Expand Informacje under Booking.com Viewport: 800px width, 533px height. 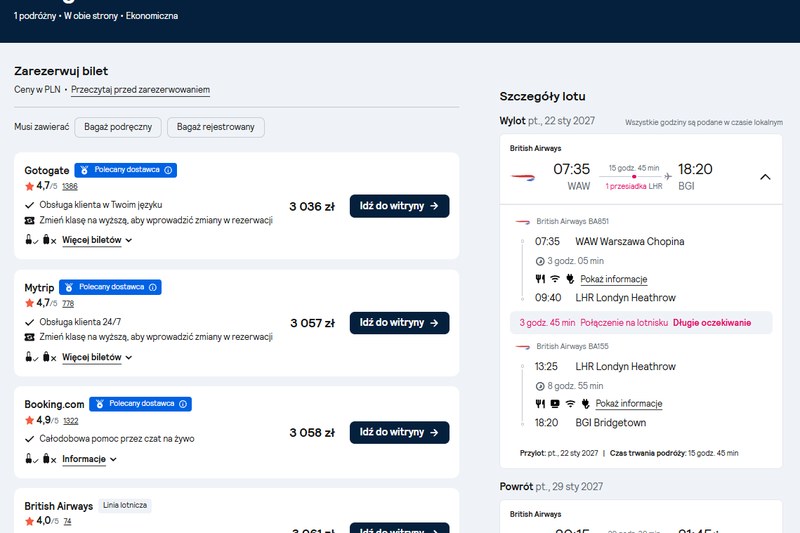[x=89, y=459]
